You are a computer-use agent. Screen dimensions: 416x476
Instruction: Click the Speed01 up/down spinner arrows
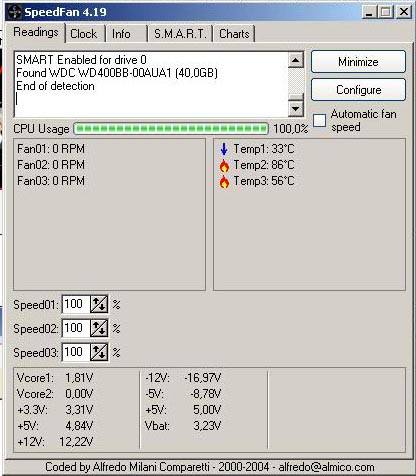tap(99, 304)
